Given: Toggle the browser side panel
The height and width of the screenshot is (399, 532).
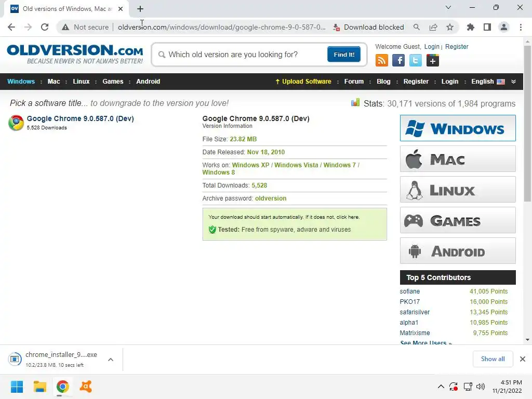Looking at the screenshot, I should tap(487, 27).
